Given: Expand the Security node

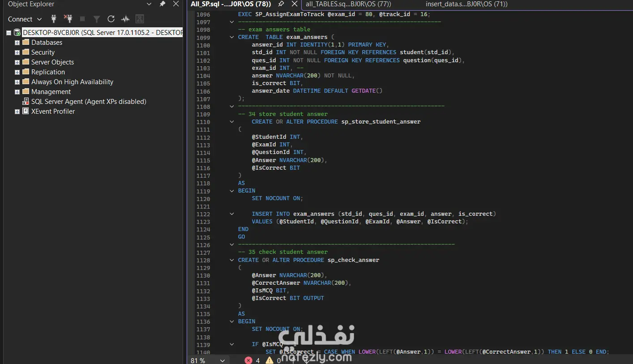Looking at the screenshot, I should click(17, 52).
